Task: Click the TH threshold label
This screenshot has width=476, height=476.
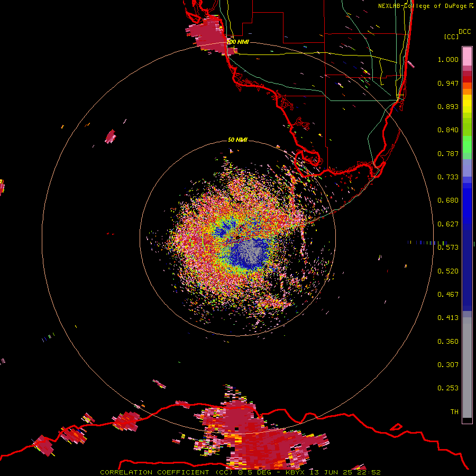Action: tap(454, 412)
